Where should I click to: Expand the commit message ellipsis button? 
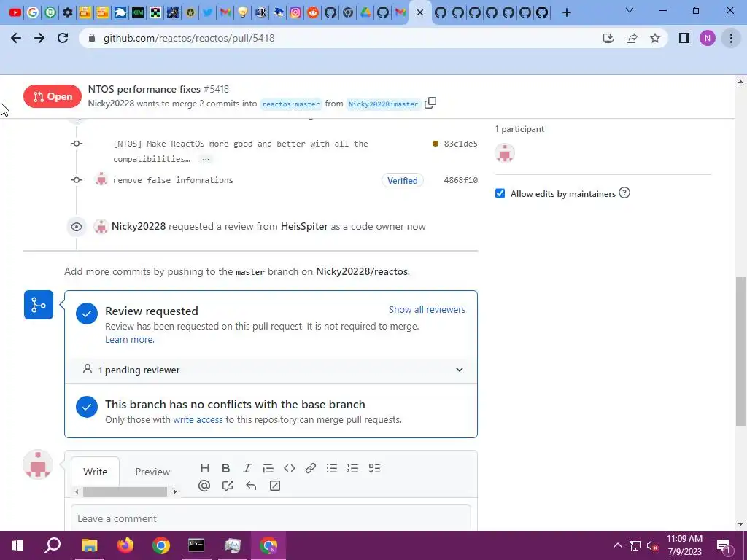click(206, 159)
